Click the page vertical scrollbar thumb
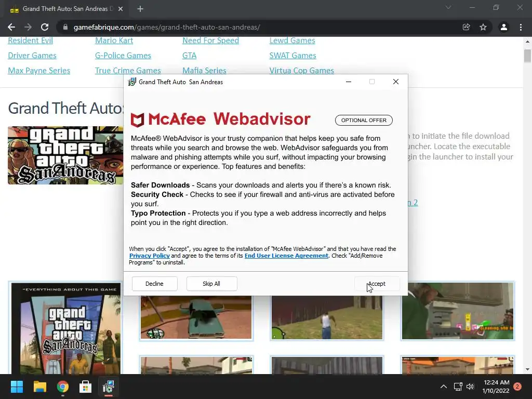The height and width of the screenshot is (399, 532). (527, 56)
